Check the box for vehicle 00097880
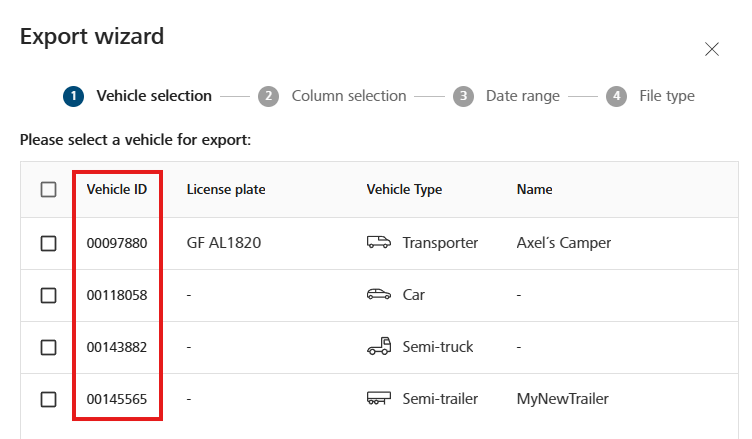Screen dimensions: 752x439 (x=48, y=243)
